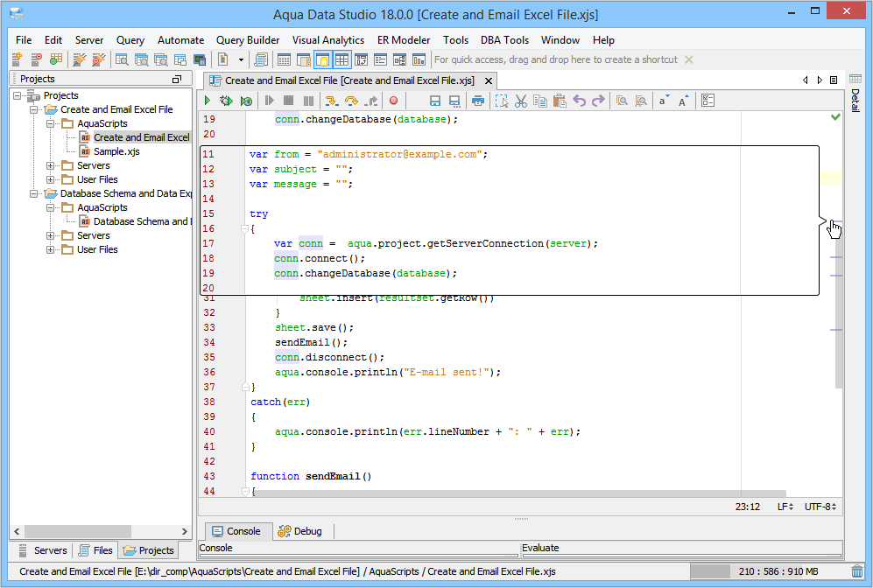Expand User Files under Create and Email project
Image resolution: width=873 pixels, height=588 pixels.
(x=51, y=179)
